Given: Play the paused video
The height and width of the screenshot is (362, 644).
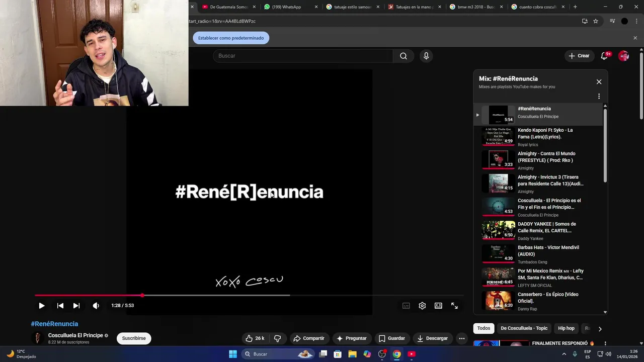Looking at the screenshot, I should [42, 306].
